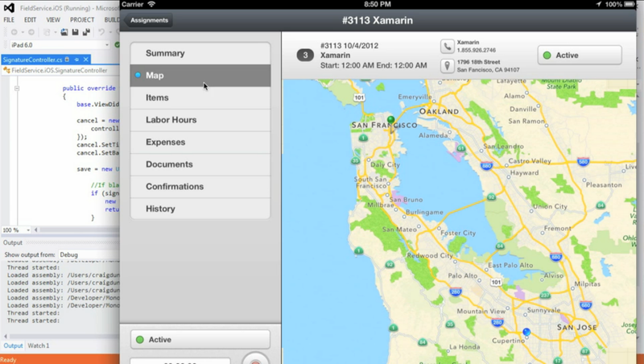Tap the phone icon beside Xamarin number
This screenshot has width=644, height=364.
448,46
